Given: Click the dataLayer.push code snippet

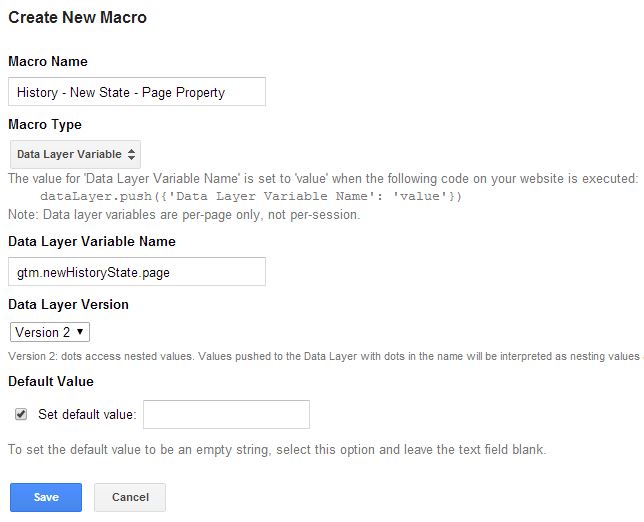Looking at the screenshot, I should (251, 196).
